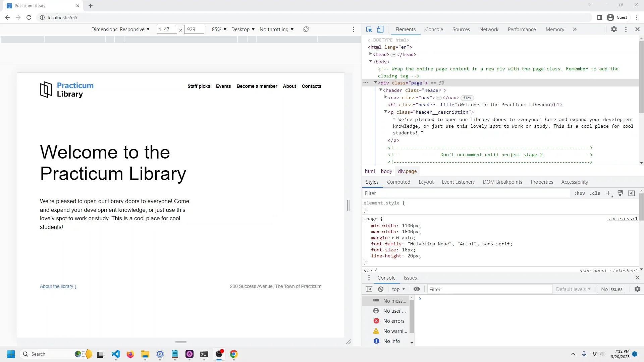
Task: Open the No throttling dropdown
Action: 276,29
